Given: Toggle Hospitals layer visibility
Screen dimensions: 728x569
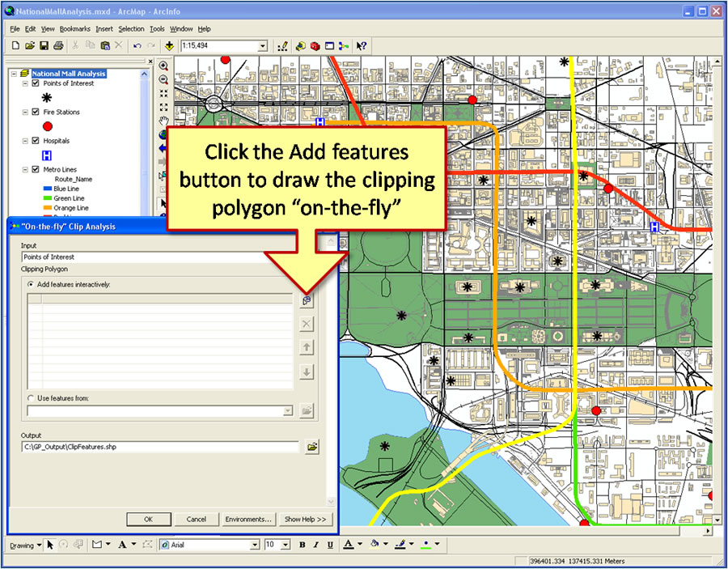Looking at the screenshot, I should (36, 141).
